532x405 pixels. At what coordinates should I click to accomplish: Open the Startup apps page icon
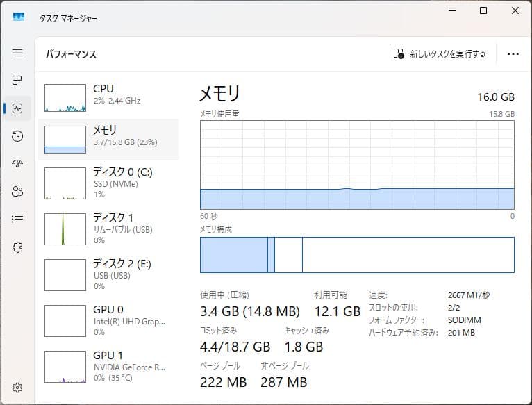(17, 164)
